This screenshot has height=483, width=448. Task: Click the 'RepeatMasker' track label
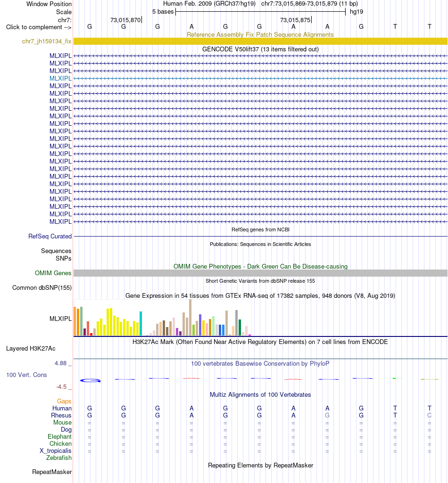pyautogui.click(x=52, y=472)
